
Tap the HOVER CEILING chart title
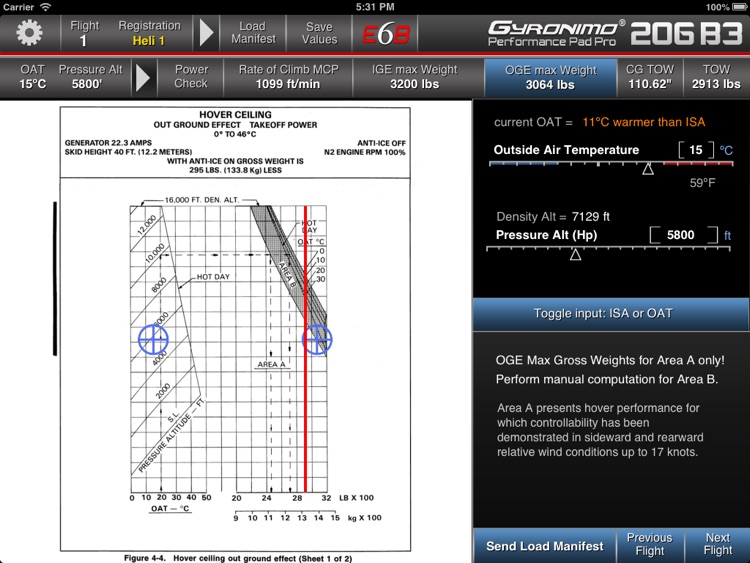pos(235,115)
